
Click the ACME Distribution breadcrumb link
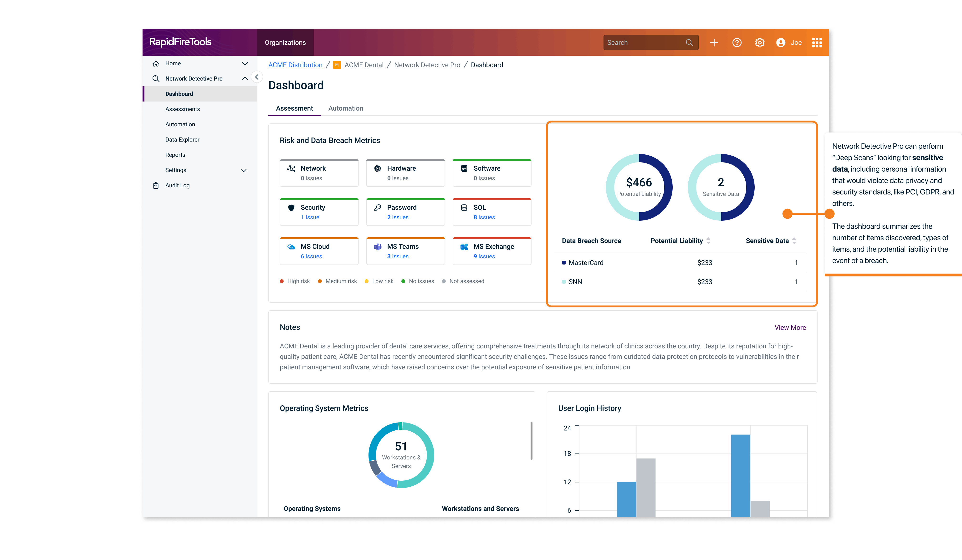pos(295,65)
